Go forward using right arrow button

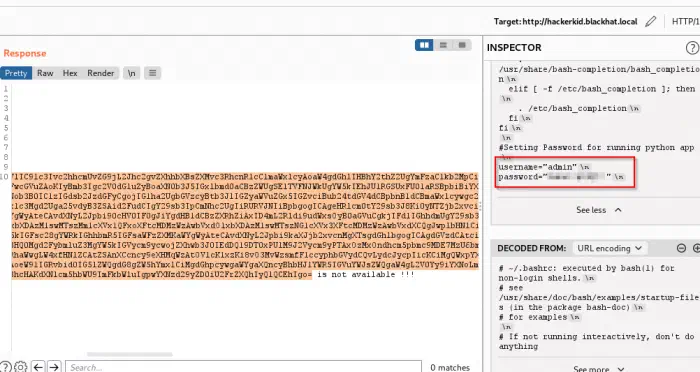tap(54, 367)
